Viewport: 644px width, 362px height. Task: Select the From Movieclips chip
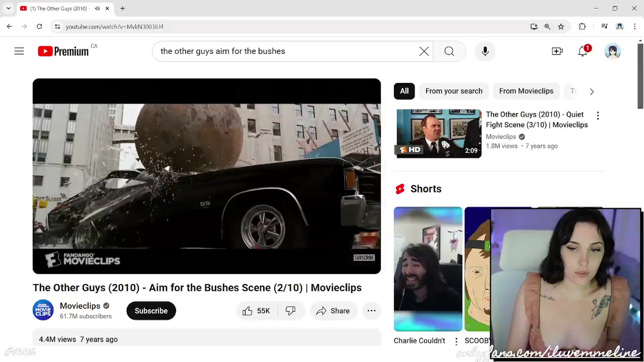point(526,91)
